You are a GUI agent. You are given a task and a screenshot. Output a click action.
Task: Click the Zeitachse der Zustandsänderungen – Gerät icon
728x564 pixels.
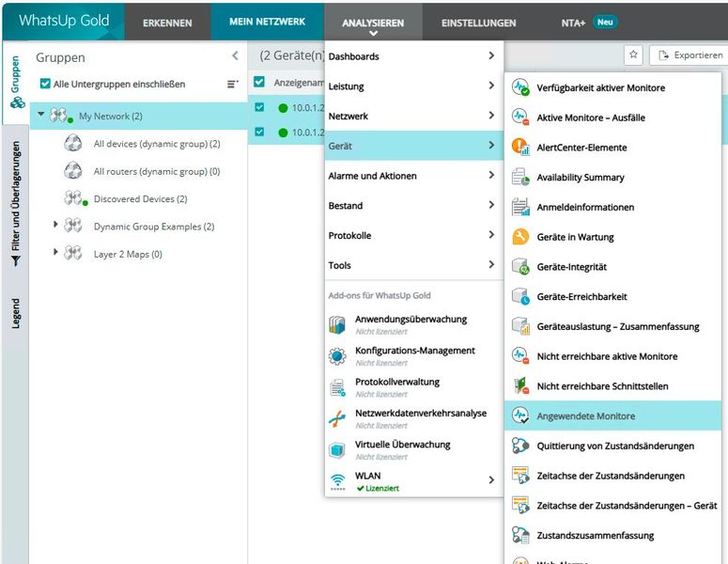520,505
